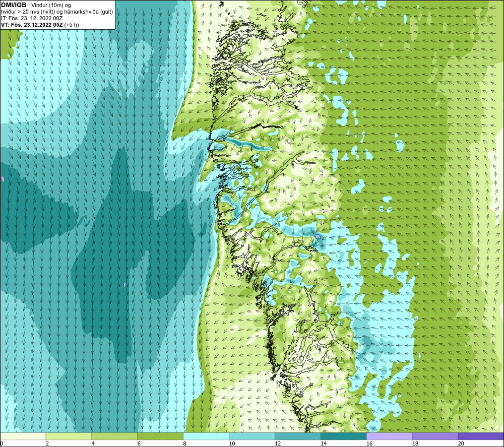The width and height of the screenshot is (504, 447).
Task: Click the 12–14 m/s teal legend swatch
Action: point(298,436)
